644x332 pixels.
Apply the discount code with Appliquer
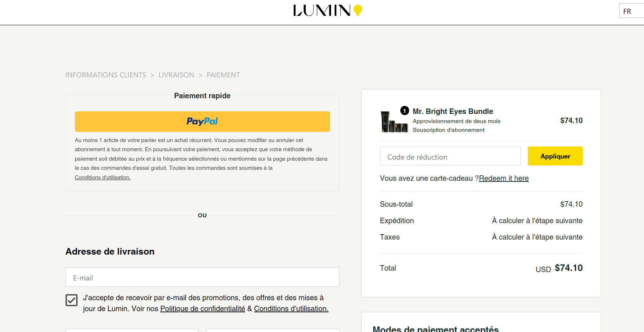pos(555,156)
